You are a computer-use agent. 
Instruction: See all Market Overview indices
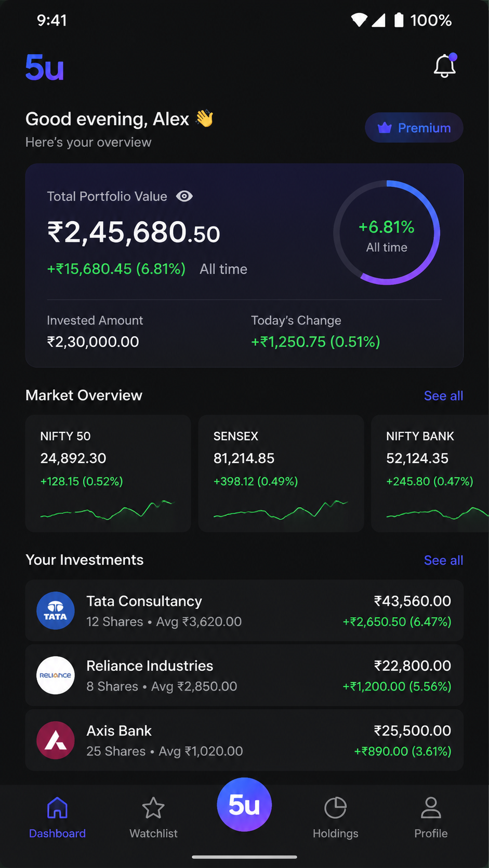[x=443, y=396]
